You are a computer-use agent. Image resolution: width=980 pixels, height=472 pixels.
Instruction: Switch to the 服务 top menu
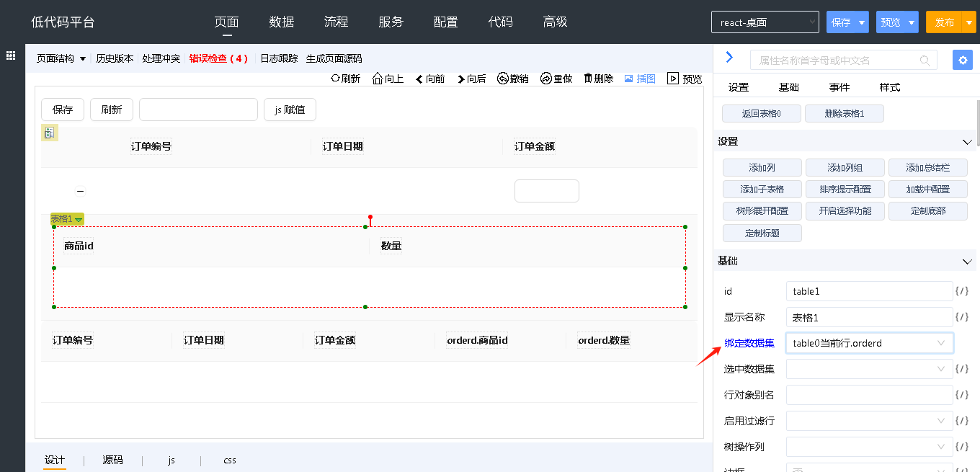pyautogui.click(x=391, y=22)
